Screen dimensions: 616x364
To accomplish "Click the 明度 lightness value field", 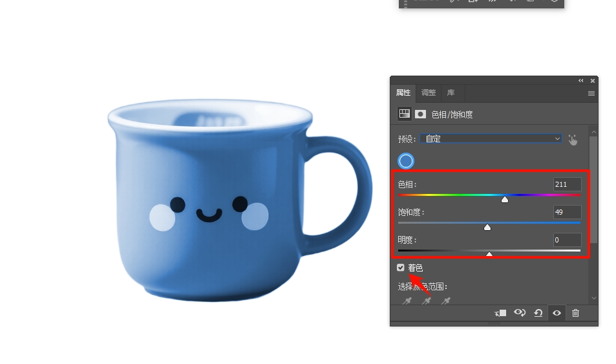I will [x=567, y=240].
